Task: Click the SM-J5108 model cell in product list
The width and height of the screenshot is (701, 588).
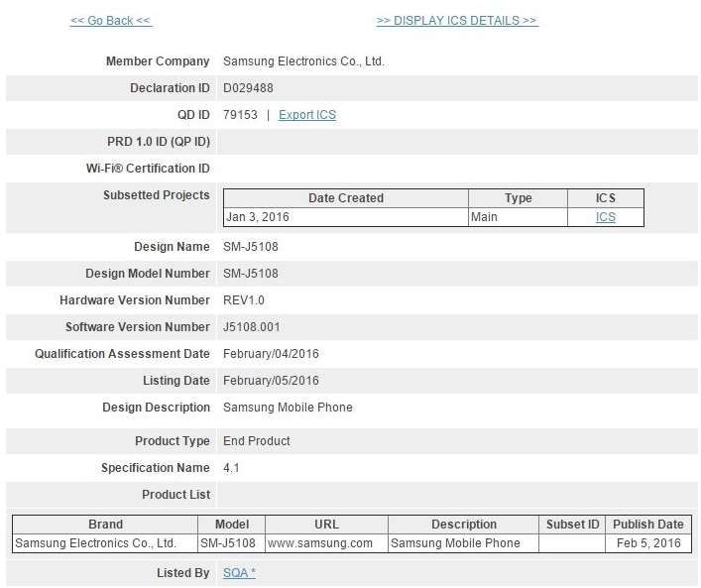Action: (x=232, y=543)
